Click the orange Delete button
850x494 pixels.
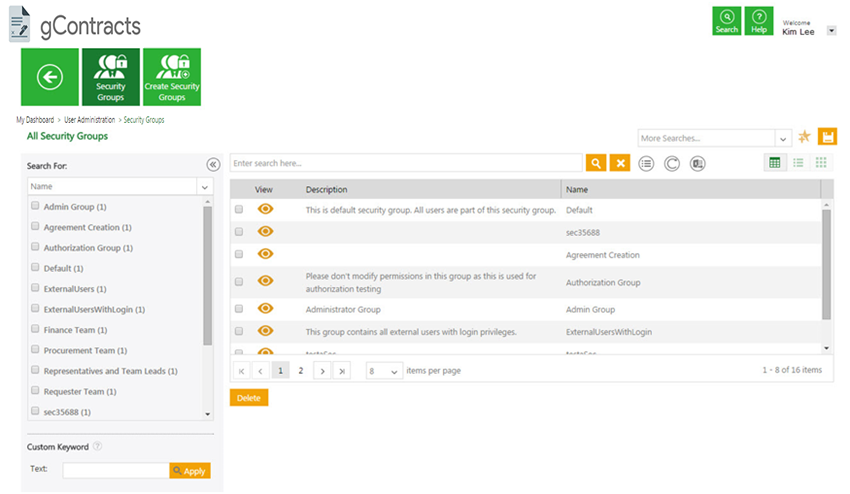(249, 397)
